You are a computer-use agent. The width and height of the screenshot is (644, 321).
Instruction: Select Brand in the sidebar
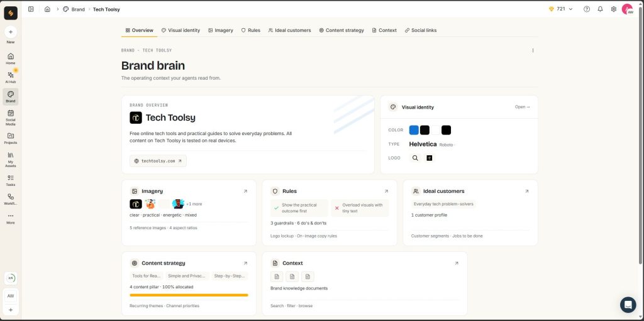(x=11, y=97)
